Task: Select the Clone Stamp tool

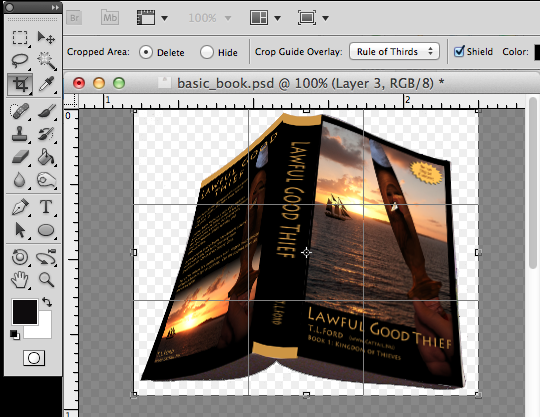Action: point(20,134)
